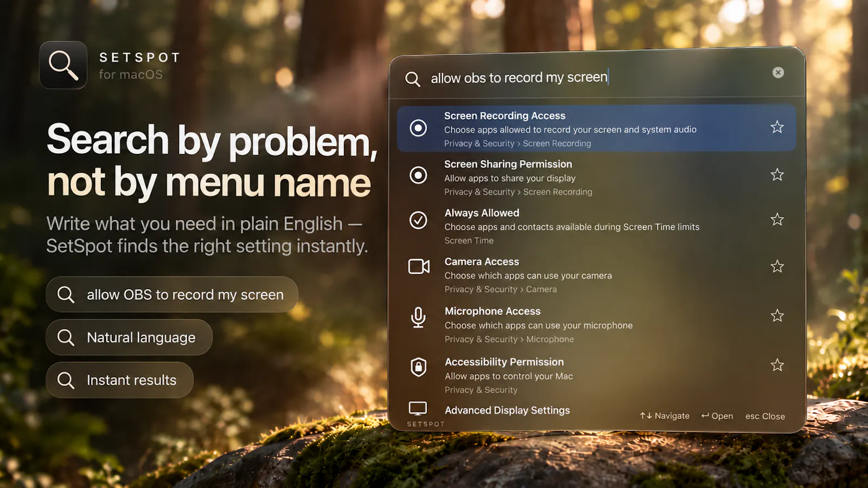Click the SETSPOT footer label
Screen dimensions: 868x488
coord(426,424)
